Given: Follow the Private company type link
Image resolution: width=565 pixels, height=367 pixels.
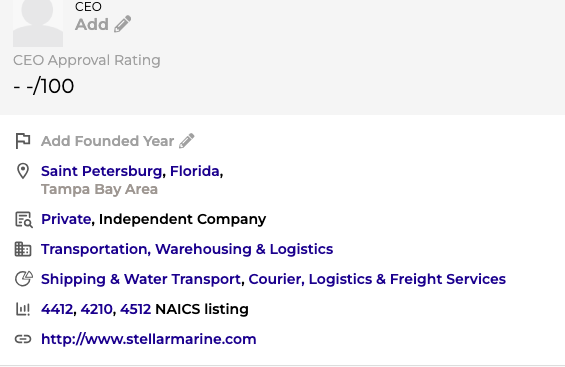Looking at the screenshot, I should [x=66, y=219].
